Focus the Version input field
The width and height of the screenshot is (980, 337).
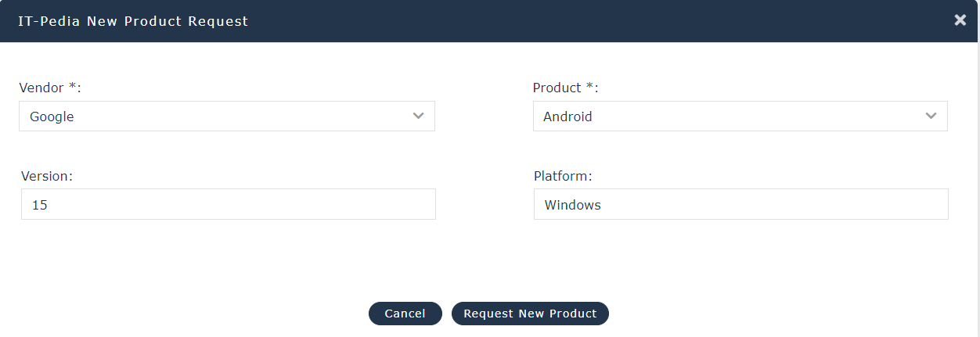[228, 205]
